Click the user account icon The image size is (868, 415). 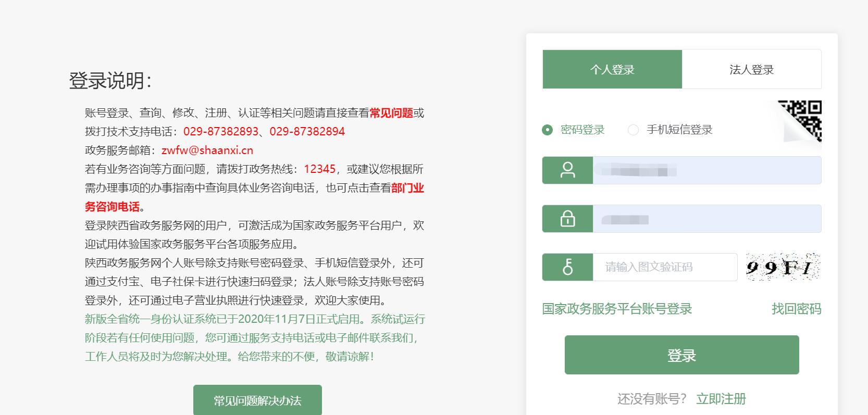pos(567,170)
